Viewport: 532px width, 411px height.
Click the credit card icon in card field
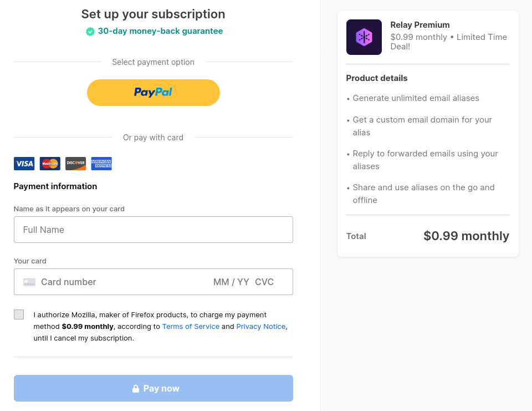(29, 282)
